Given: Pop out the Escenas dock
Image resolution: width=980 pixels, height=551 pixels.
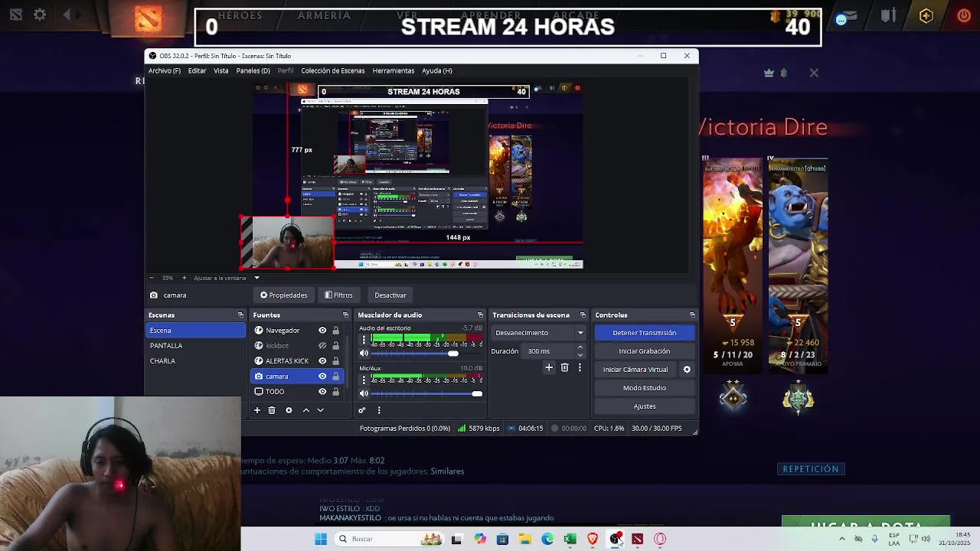Looking at the screenshot, I should [240, 315].
